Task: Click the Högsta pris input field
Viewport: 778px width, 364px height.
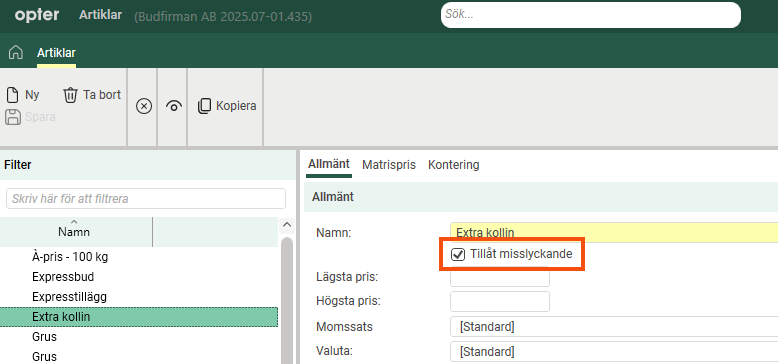Action: click(x=500, y=302)
